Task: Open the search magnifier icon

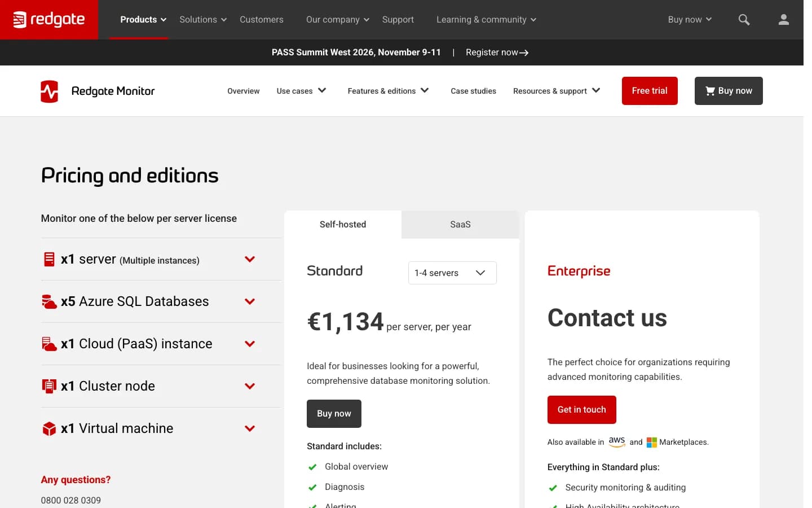Action: pyautogui.click(x=744, y=20)
